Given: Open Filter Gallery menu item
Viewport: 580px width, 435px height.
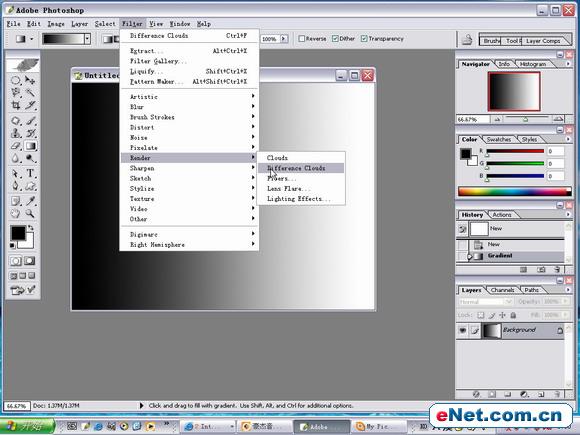Looking at the screenshot, I should [x=189, y=61].
